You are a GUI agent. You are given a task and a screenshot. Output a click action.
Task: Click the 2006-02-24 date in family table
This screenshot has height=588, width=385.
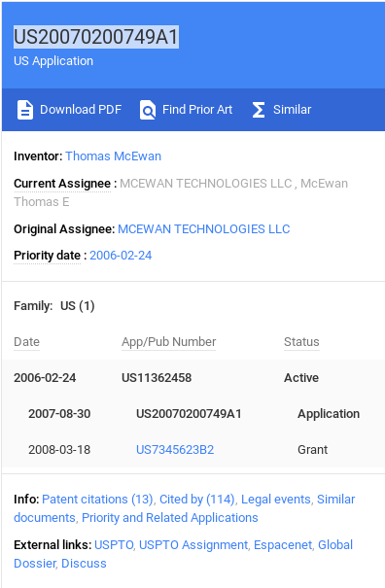[x=45, y=378]
